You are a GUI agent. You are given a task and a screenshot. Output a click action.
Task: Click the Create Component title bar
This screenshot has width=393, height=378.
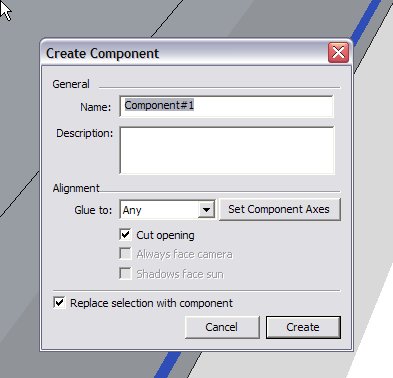click(185, 53)
